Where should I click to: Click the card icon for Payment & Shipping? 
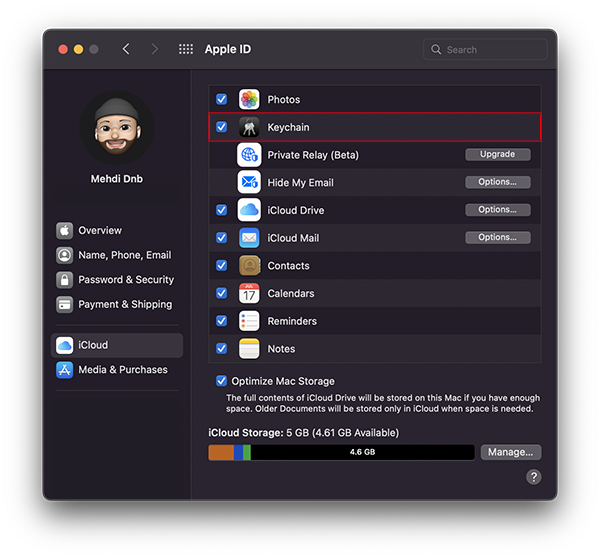(x=64, y=305)
